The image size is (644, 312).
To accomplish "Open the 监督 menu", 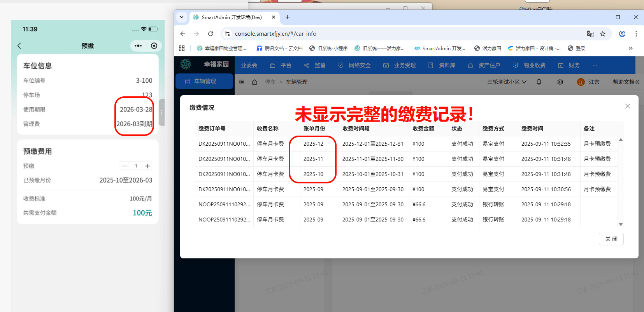I will (x=315, y=65).
